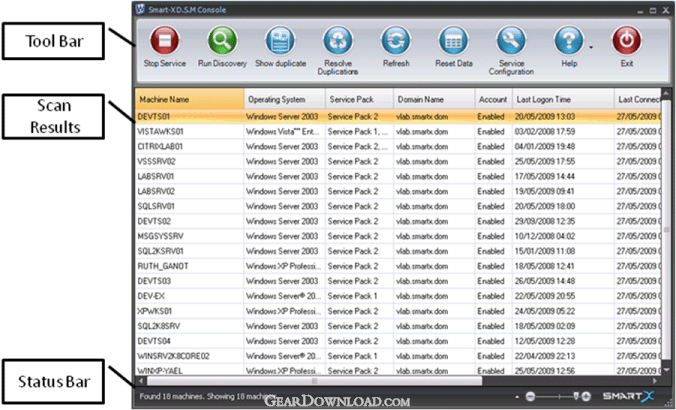This screenshot has width=676, height=410.
Task: Click Windows Vista operating system cell
Action: coord(283,131)
